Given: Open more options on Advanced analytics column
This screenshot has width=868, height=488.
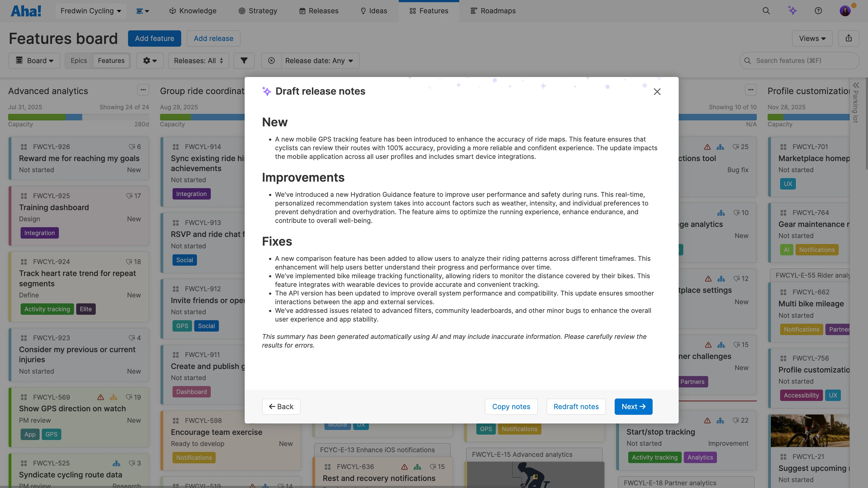Looking at the screenshot, I should click(x=143, y=90).
